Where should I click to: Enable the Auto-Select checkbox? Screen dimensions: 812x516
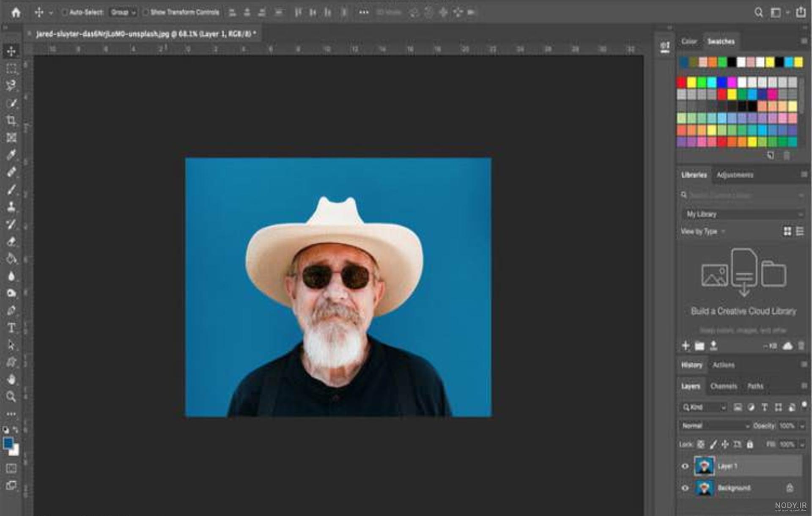click(x=65, y=13)
